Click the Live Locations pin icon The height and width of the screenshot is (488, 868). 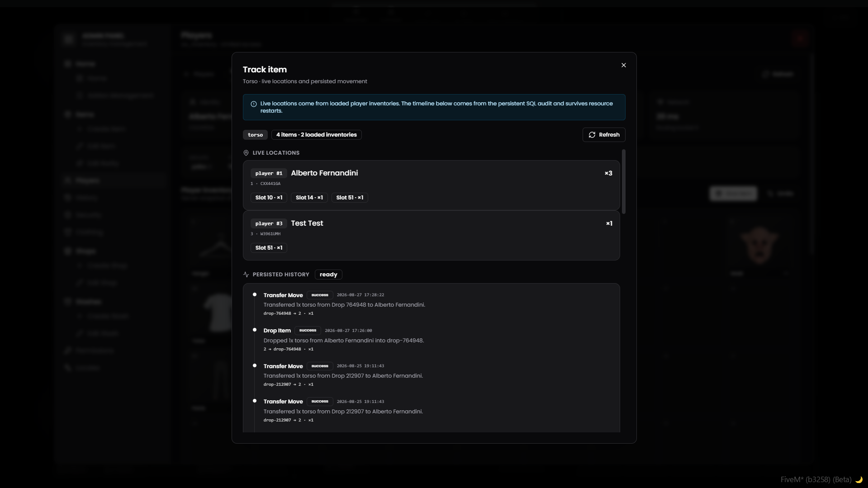246,153
